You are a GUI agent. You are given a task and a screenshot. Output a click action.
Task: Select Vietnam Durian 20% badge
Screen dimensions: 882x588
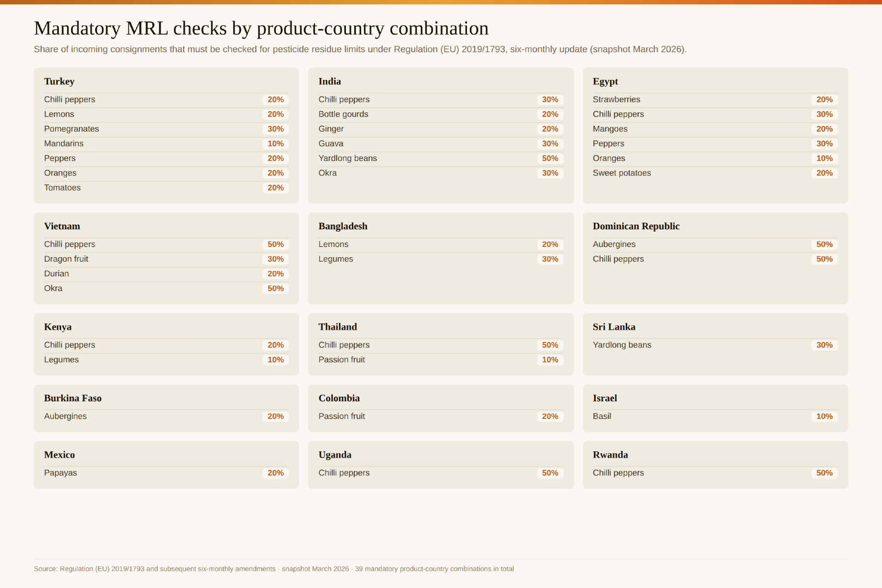(x=275, y=274)
